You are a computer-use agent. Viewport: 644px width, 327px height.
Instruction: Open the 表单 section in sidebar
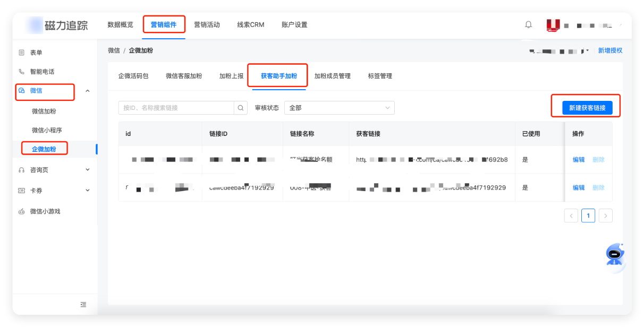pos(35,52)
